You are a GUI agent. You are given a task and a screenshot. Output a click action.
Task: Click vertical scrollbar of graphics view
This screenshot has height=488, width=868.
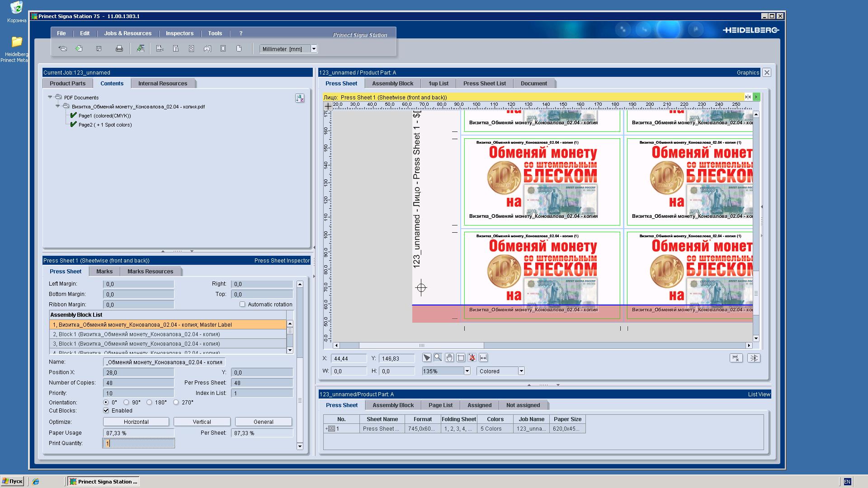pyautogui.click(x=756, y=294)
